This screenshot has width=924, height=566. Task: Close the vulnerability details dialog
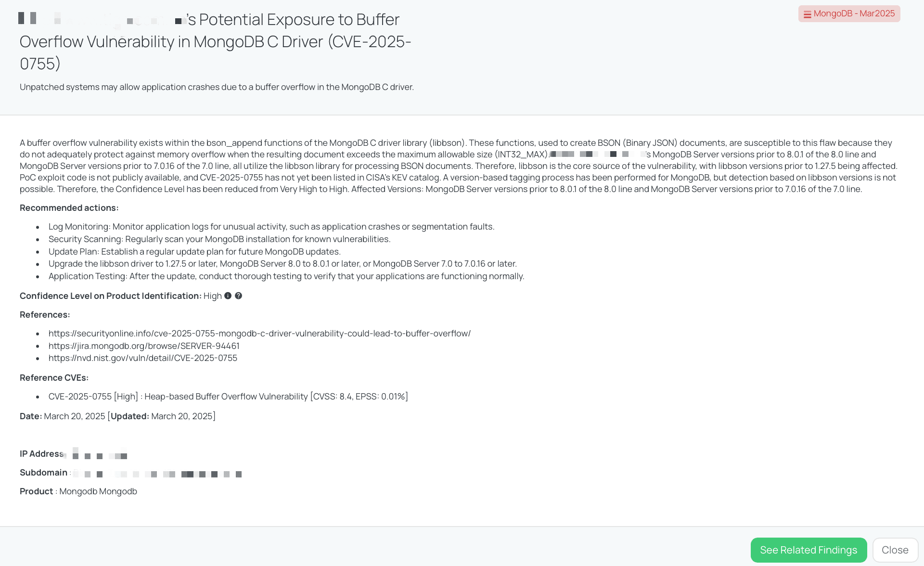(895, 550)
